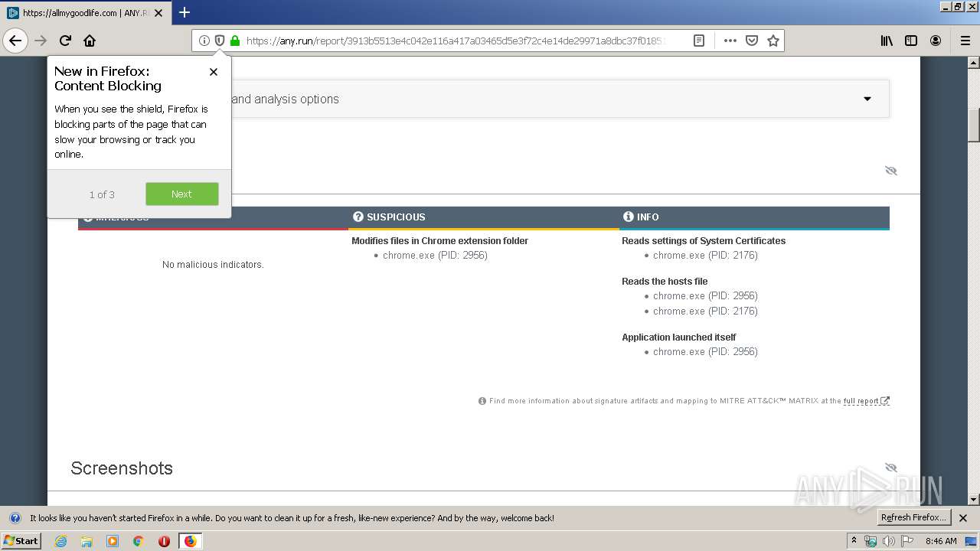Open the volume speaker tray icon

click(x=889, y=541)
